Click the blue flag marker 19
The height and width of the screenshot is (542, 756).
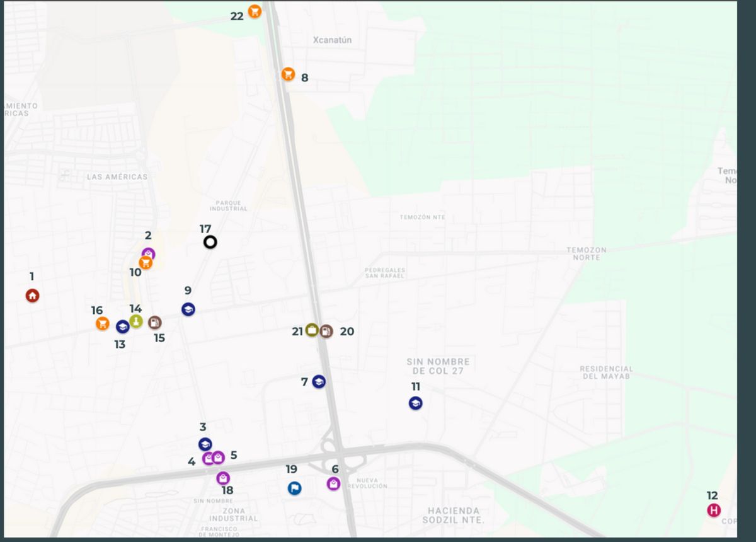(x=294, y=488)
